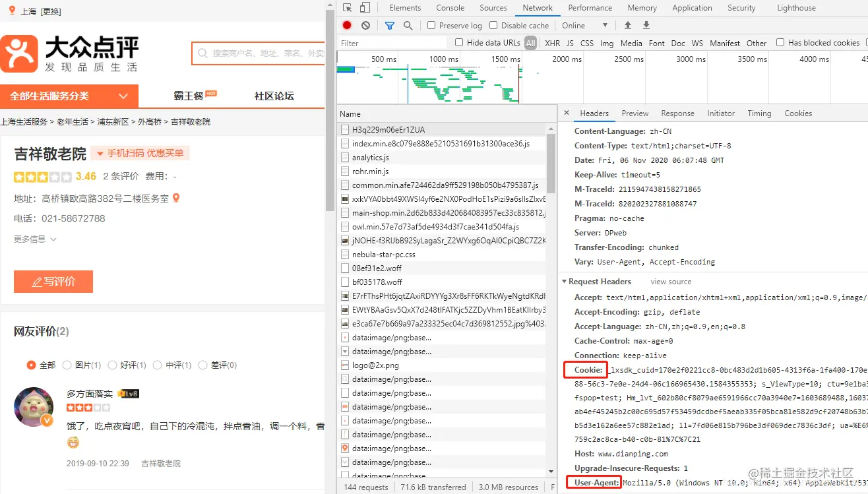Open the Timing tab in details
Screen dimensions: 868x494
click(x=759, y=113)
